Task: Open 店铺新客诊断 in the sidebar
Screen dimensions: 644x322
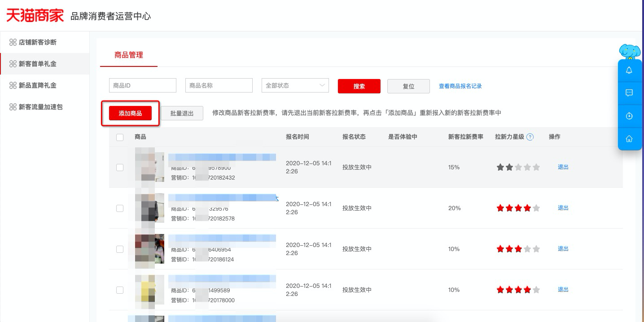Action: coord(45,42)
